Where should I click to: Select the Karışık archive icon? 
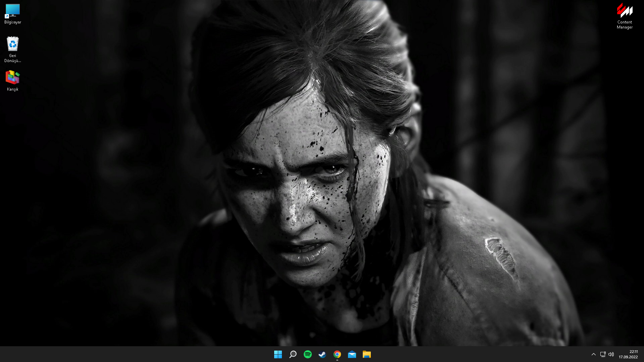point(13,81)
